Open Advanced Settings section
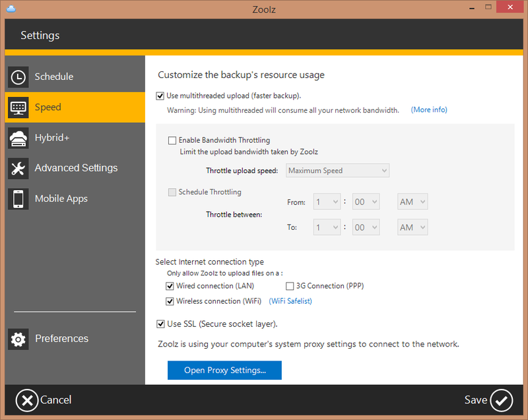Screen dimensions: 528x420 click(75, 168)
